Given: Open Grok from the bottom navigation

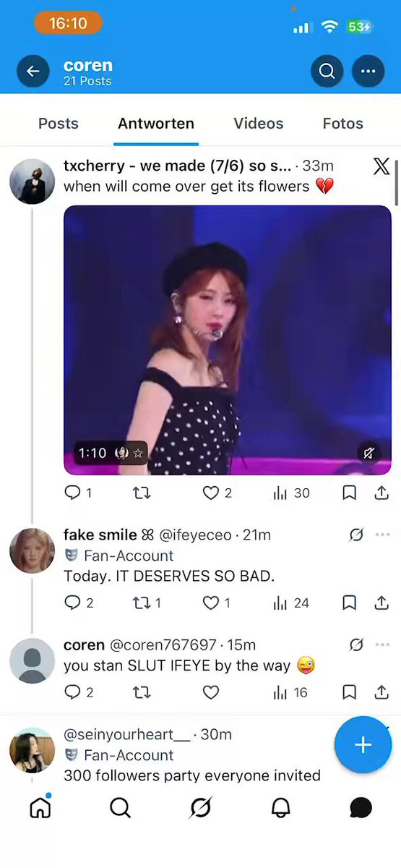Looking at the screenshot, I should point(200,807).
